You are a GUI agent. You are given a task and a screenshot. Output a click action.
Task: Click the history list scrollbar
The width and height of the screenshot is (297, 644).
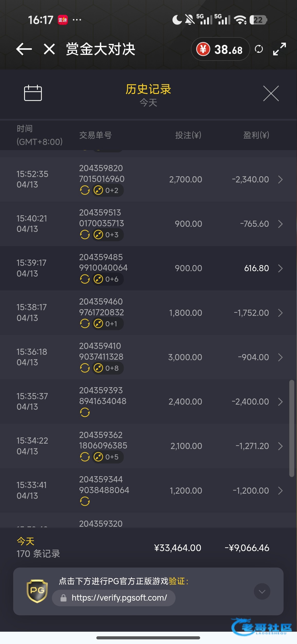click(x=291, y=428)
